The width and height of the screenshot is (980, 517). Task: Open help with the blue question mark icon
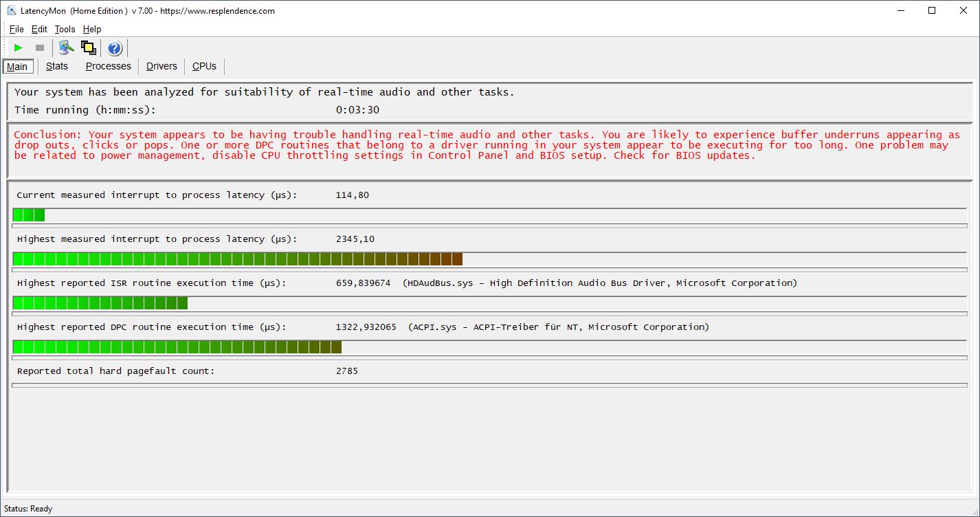[x=115, y=48]
